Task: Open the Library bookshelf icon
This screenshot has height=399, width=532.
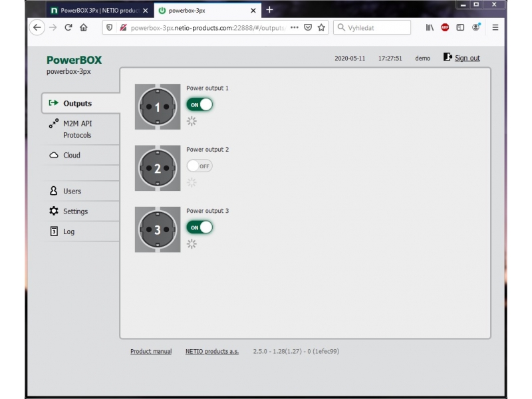Action: coord(430,27)
